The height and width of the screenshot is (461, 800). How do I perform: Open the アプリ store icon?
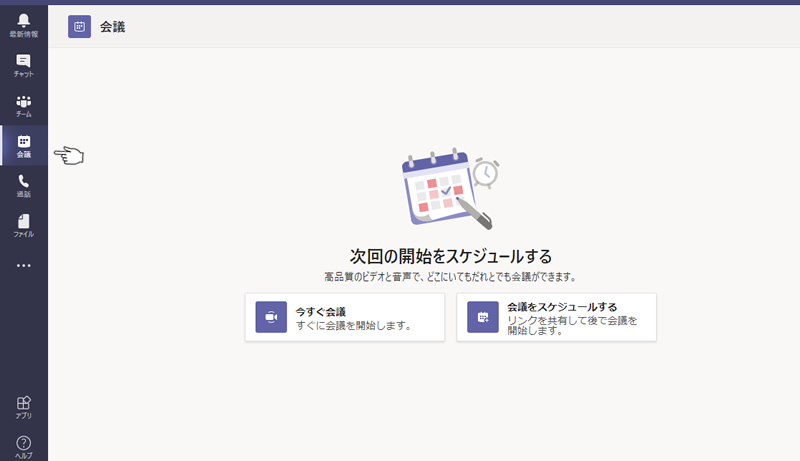tap(23, 407)
